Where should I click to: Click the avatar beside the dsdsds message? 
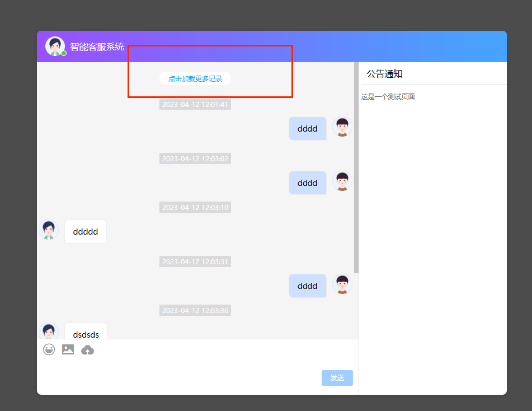pos(49,331)
